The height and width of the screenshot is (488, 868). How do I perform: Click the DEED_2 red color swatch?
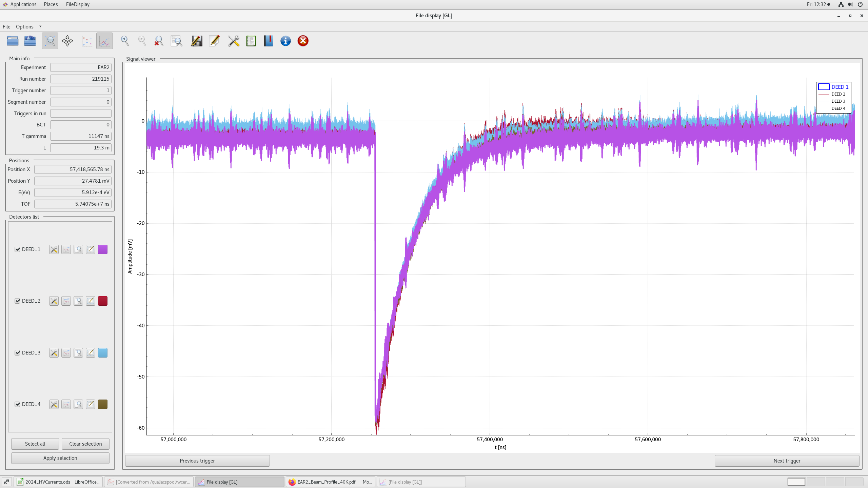coord(103,301)
